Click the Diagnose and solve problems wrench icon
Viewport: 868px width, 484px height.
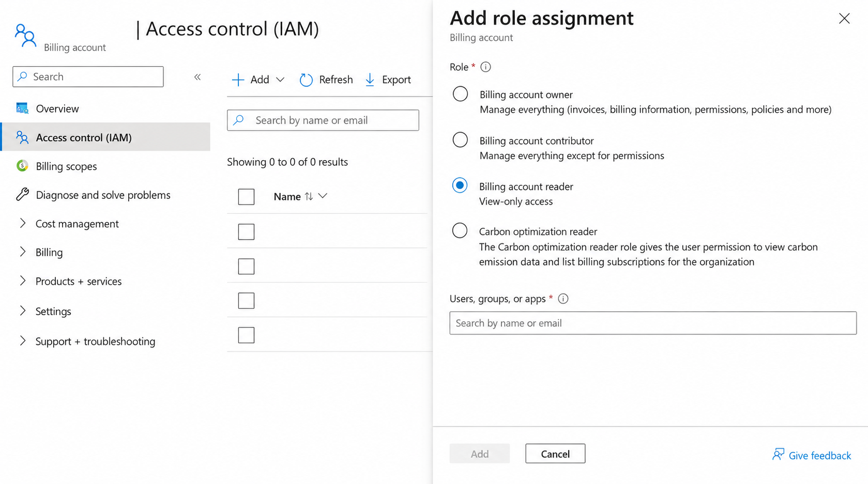tap(22, 194)
